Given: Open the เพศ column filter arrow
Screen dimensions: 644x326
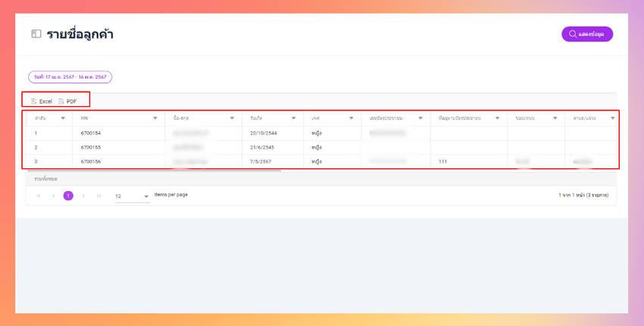Looking at the screenshot, I should 351,118.
